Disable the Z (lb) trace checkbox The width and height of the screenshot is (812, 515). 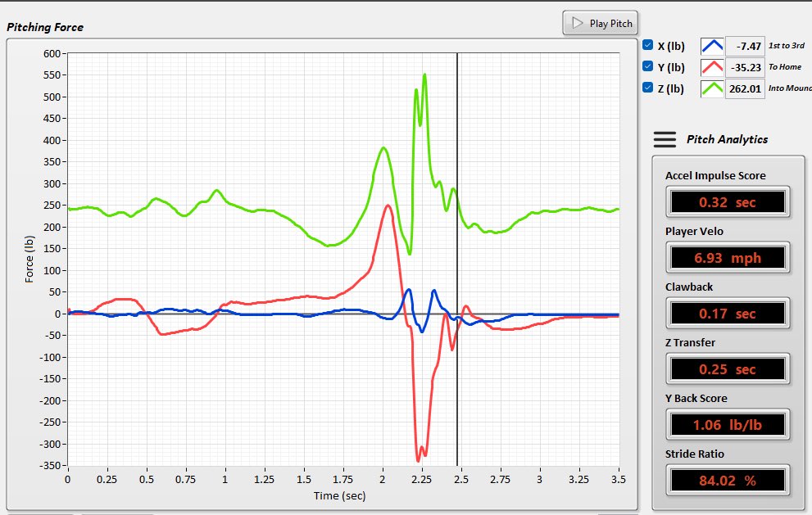pos(647,88)
